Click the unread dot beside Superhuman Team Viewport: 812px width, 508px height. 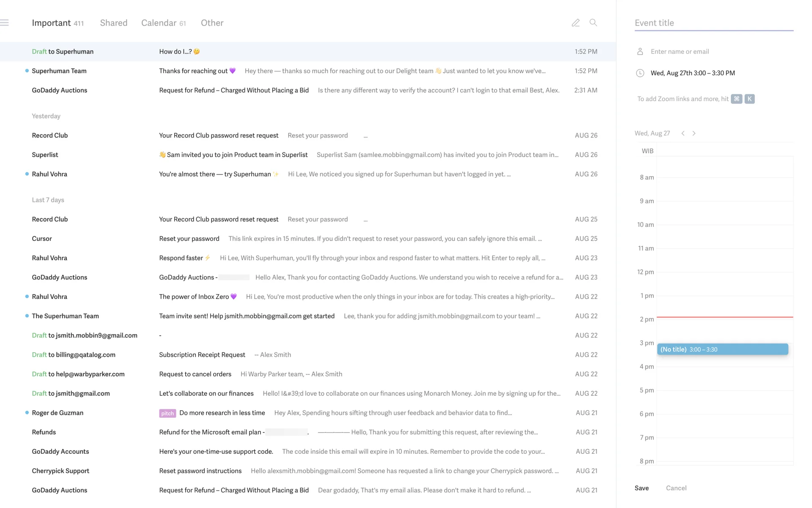pos(27,71)
